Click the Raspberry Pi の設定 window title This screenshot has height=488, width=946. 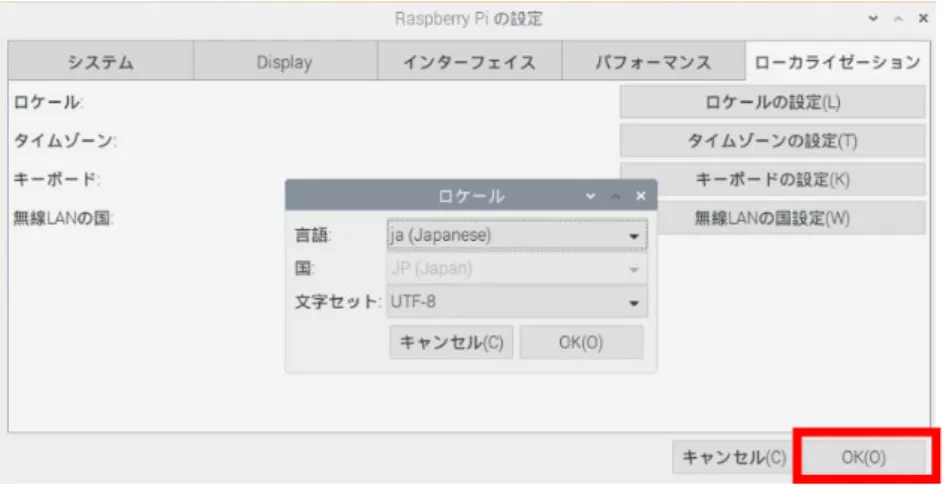(x=469, y=19)
